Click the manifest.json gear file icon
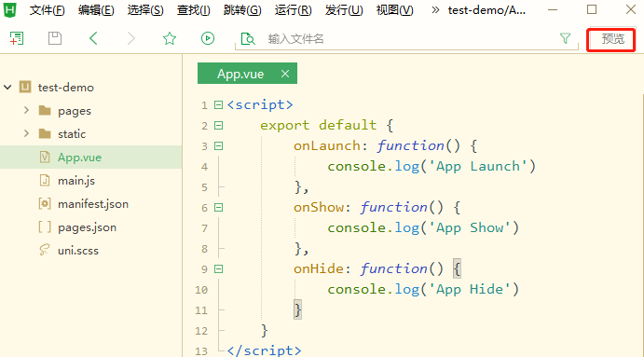The height and width of the screenshot is (357, 644). click(45, 204)
